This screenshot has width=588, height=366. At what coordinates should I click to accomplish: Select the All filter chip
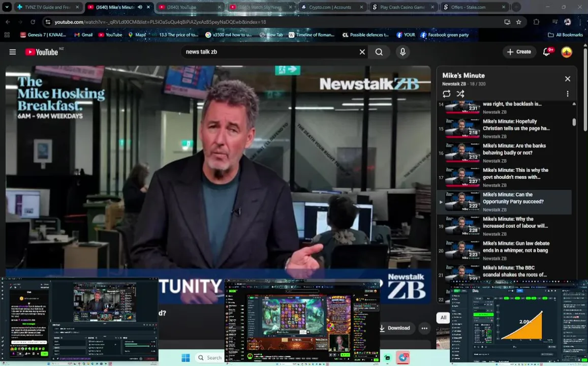[443, 318]
